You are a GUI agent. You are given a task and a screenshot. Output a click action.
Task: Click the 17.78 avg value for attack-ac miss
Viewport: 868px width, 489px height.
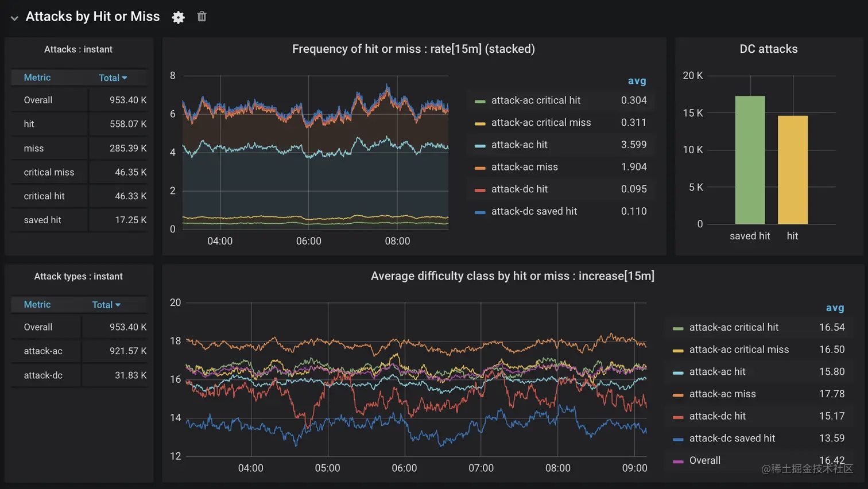point(832,394)
